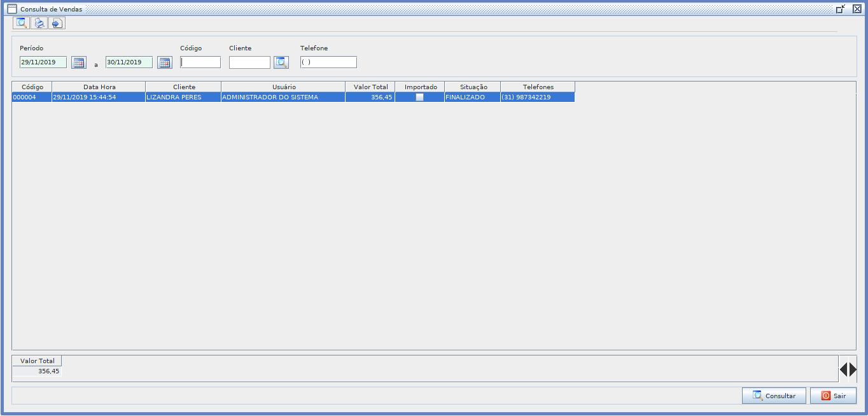The image size is (868, 416).
Task: Click left arrow in totals panel
Action: (x=844, y=369)
